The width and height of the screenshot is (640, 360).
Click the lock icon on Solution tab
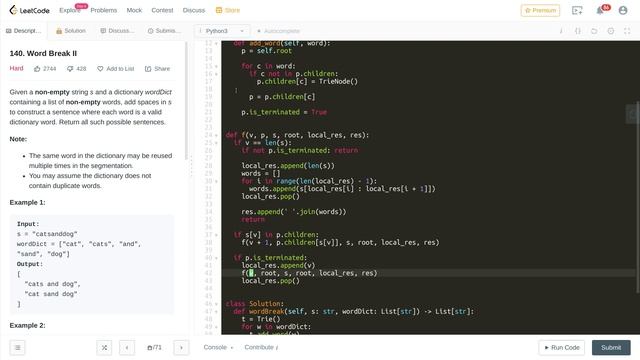click(x=59, y=31)
